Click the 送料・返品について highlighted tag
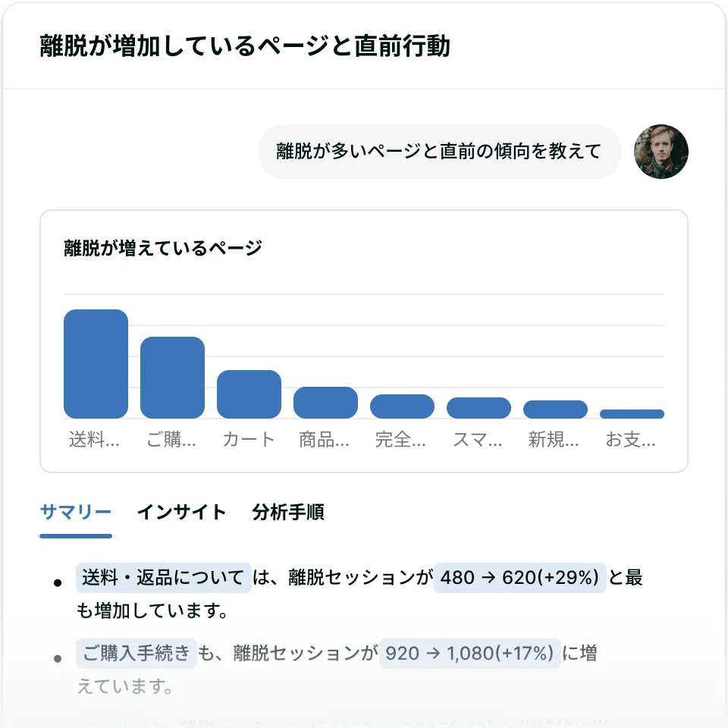Image resolution: width=728 pixels, height=728 pixels. [x=163, y=578]
